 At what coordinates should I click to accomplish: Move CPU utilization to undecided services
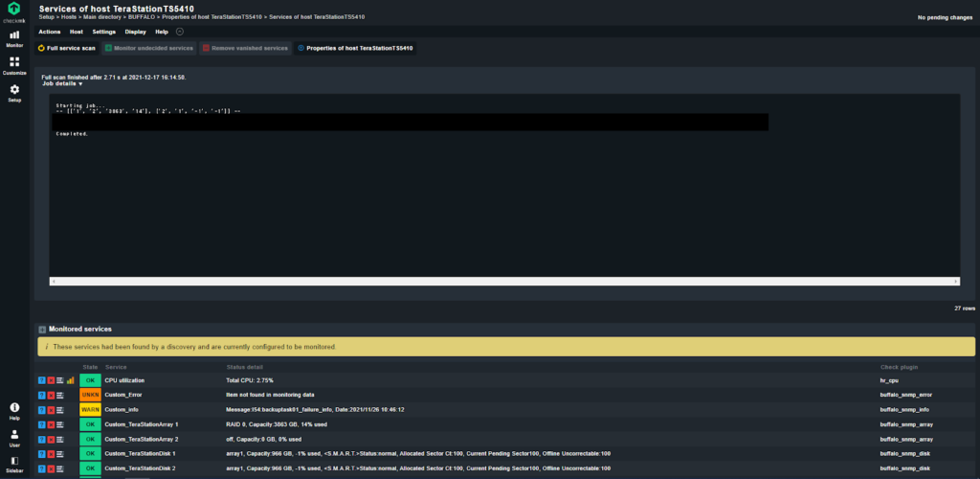pyautogui.click(x=42, y=380)
